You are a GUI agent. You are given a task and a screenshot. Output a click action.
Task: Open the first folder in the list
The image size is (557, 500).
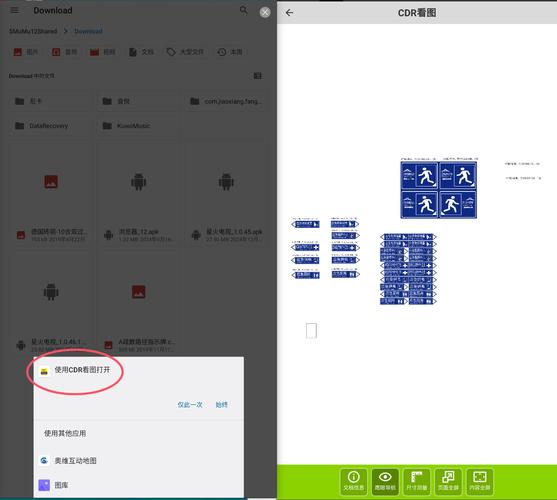(x=49, y=101)
